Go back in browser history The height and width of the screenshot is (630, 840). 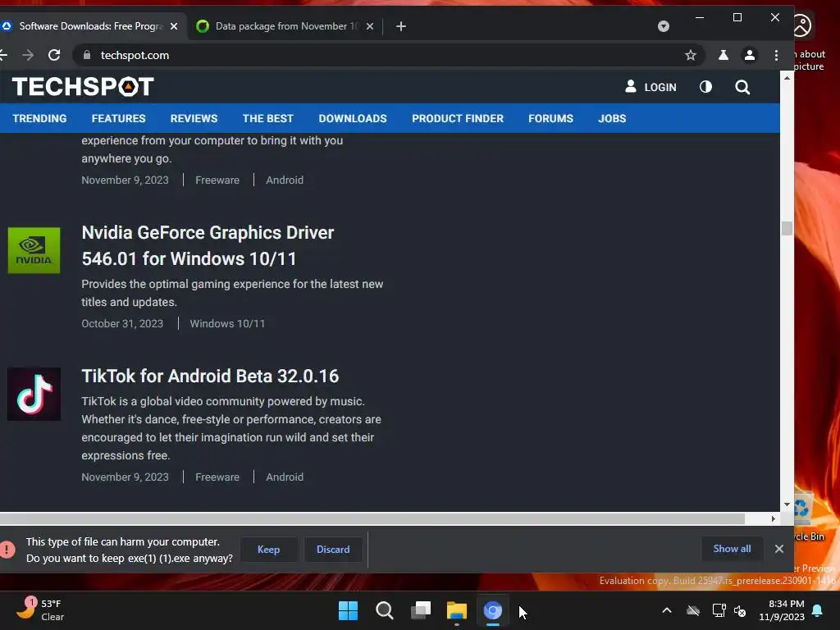(x=3, y=55)
